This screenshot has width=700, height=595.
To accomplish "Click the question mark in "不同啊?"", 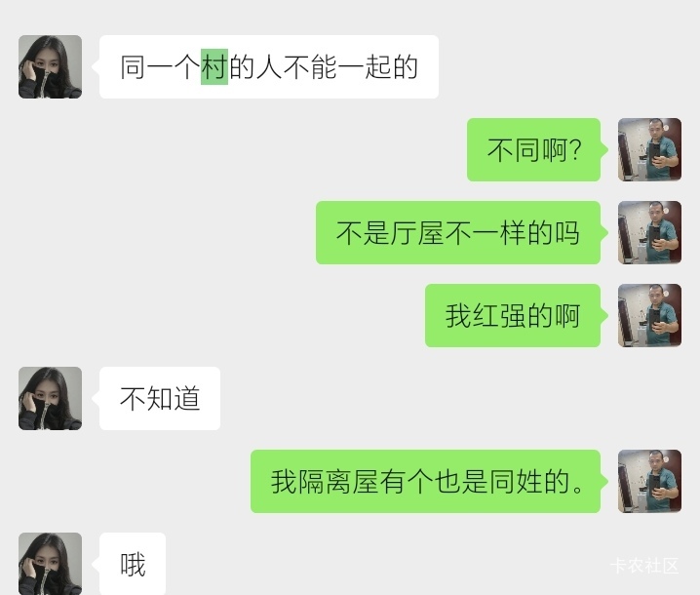I will click(x=576, y=150).
